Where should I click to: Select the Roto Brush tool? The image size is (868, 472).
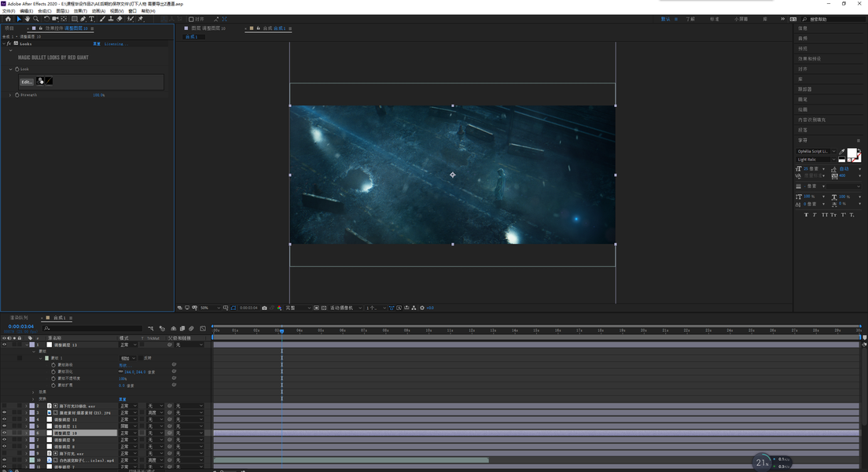pos(131,19)
